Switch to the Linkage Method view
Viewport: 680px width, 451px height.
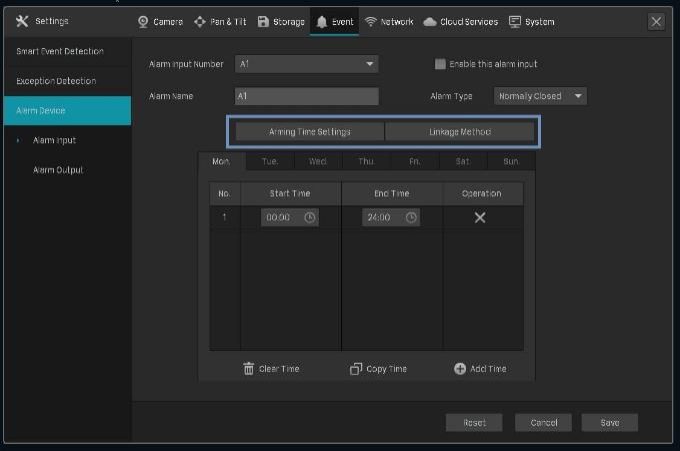tap(453, 131)
